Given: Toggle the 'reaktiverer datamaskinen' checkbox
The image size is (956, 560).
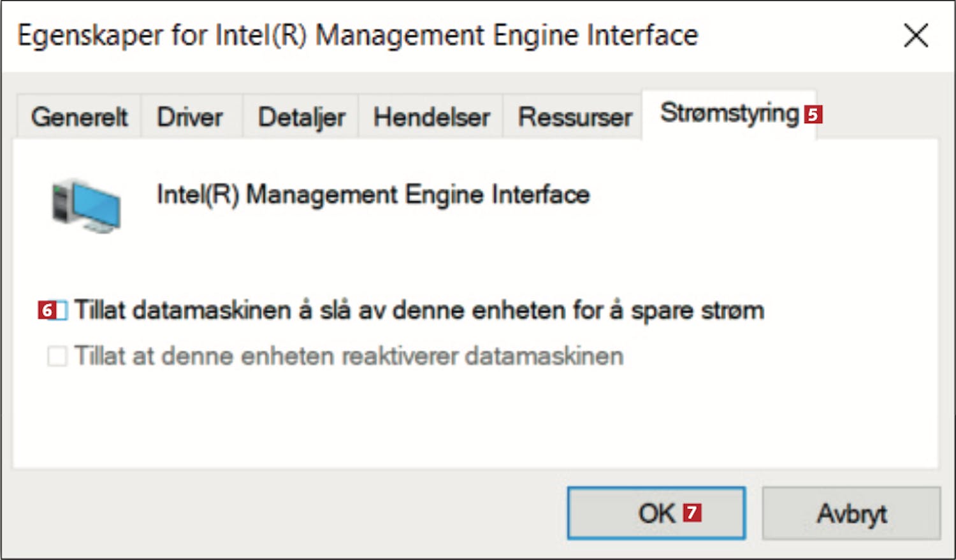Looking at the screenshot, I should 57,356.
